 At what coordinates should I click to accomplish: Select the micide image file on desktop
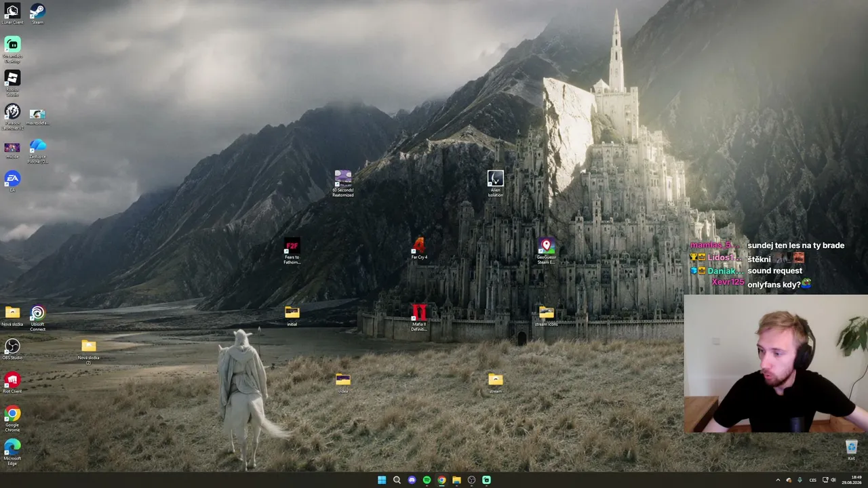tap(12, 150)
